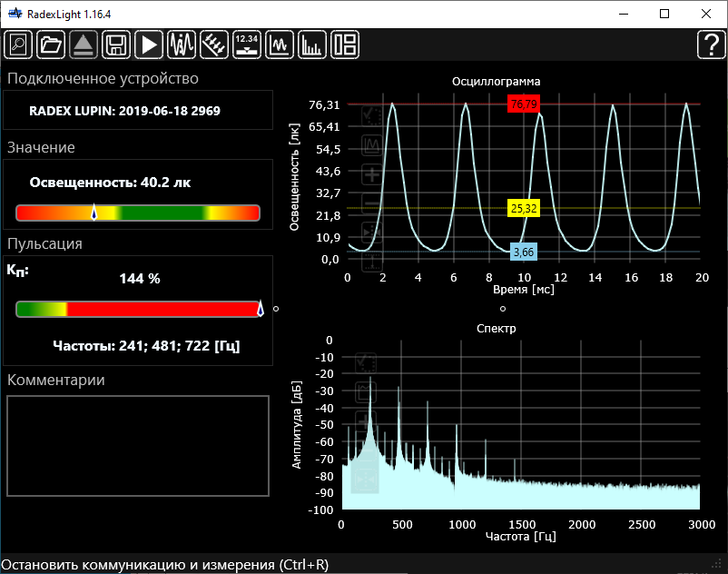The height and width of the screenshot is (574, 728).
Task: Show the oscillogram view toolbar icon
Action: (280, 44)
